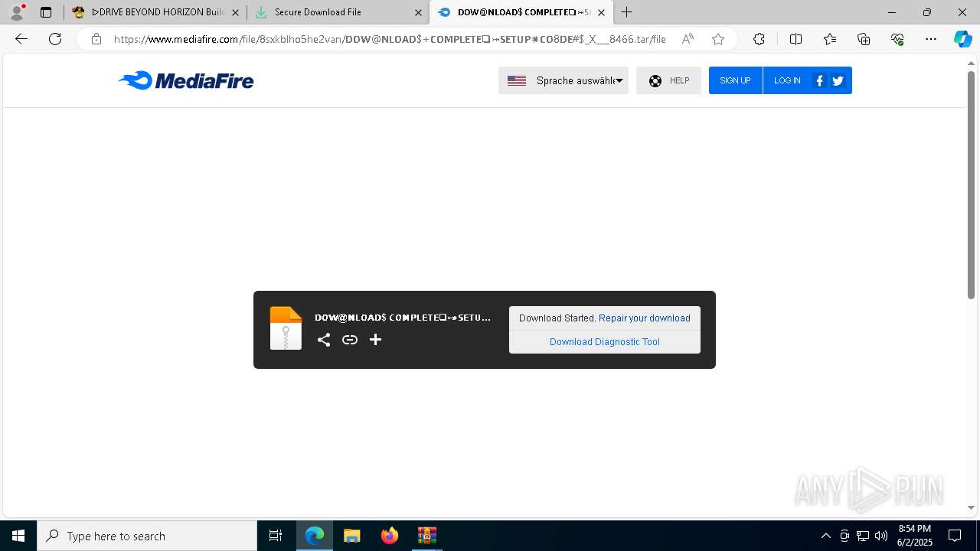Go back with the browser back arrow
The width and height of the screenshot is (980, 551).
pyautogui.click(x=21, y=39)
